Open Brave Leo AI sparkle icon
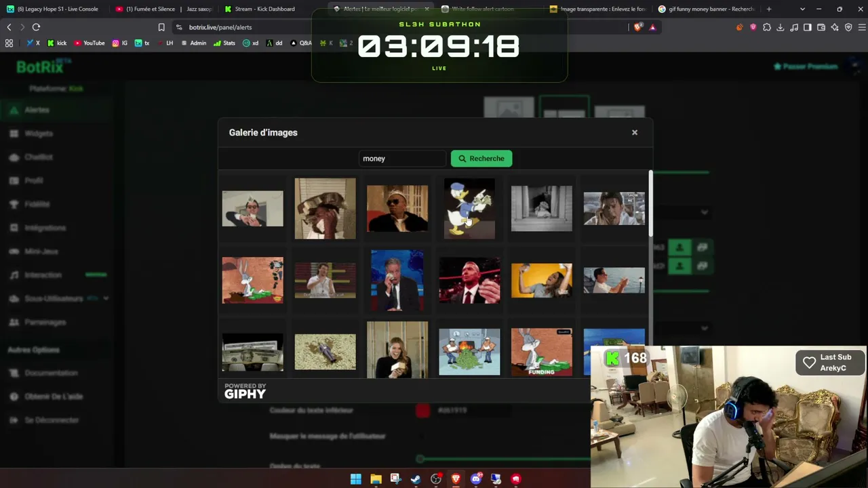Viewport: 868px width, 488px height. tap(835, 27)
